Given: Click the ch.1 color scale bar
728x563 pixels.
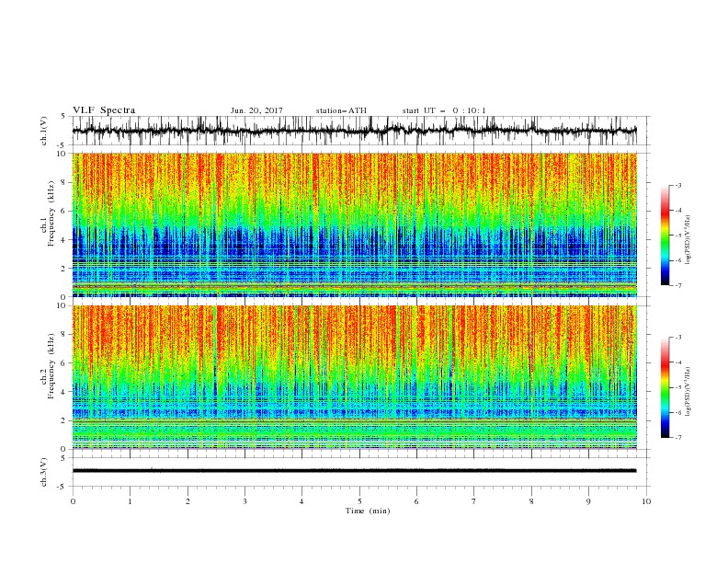Looking at the screenshot, I should coord(665,235).
